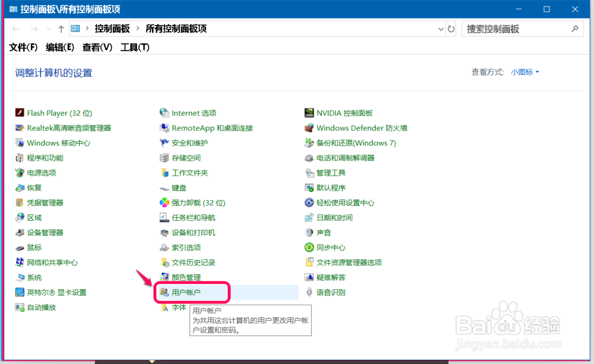Open the 工作文件夹 link
Image resolution: width=594 pixels, height=364 pixels.
(190, 173)
